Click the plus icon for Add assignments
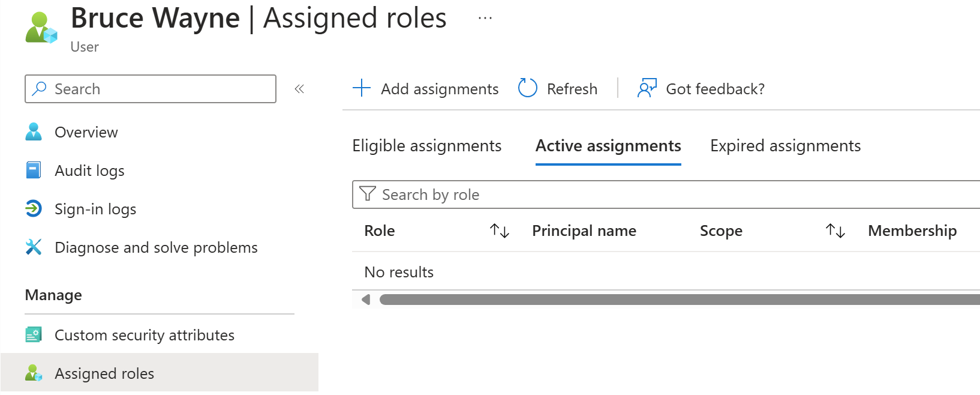 (x=362, y=89)
